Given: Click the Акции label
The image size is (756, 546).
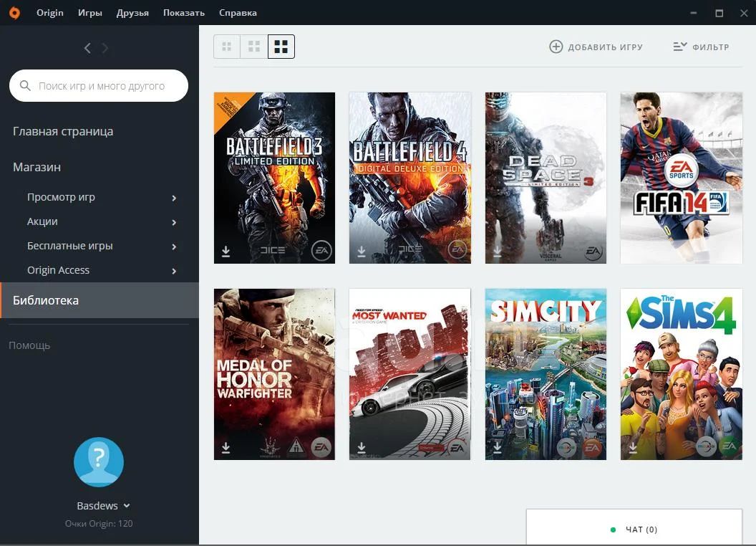Looking at the screenshot, I should click(42, 221).
